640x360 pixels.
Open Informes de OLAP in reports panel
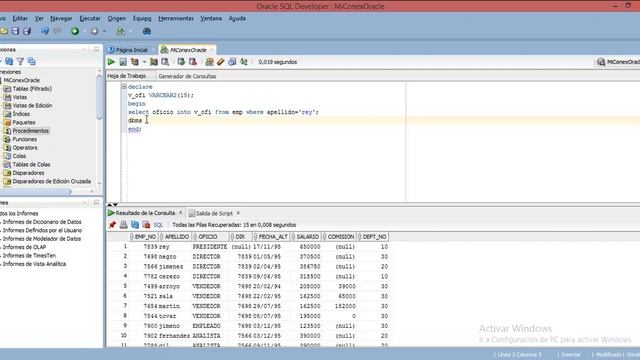(24, 247)
